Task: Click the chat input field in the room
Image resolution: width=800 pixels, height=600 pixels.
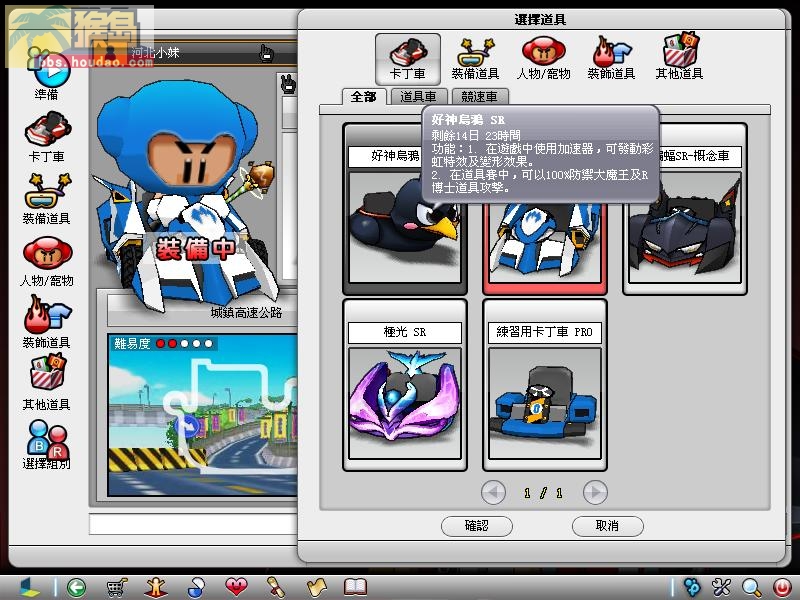Action: 194,524
